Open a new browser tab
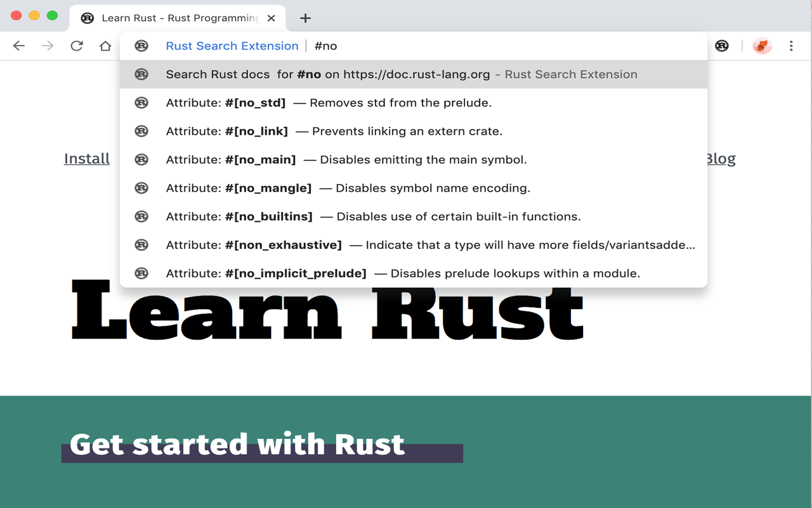Image resolution: width=812 pixels, height=508 pixels. click(304, 18)
